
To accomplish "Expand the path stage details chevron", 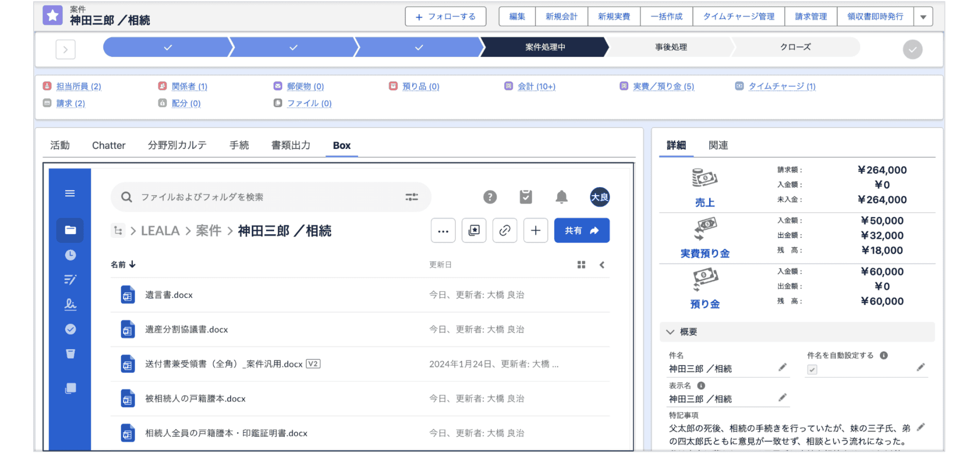I will point(65,49).
